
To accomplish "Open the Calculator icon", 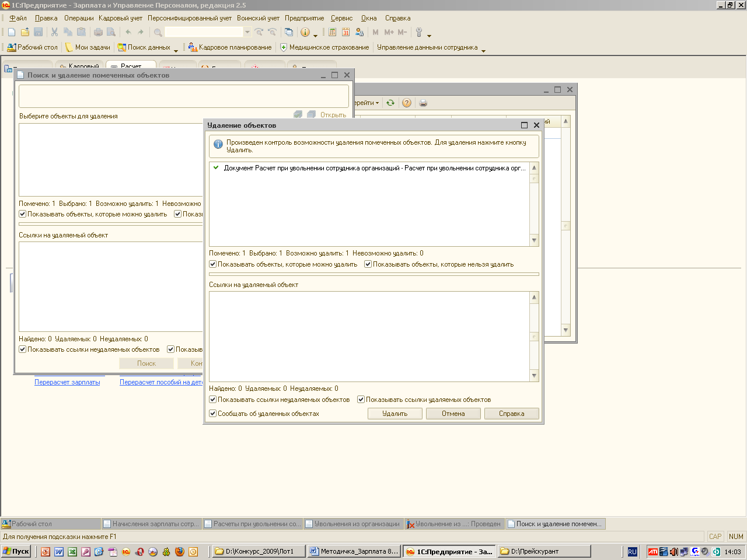I will 333,32.
